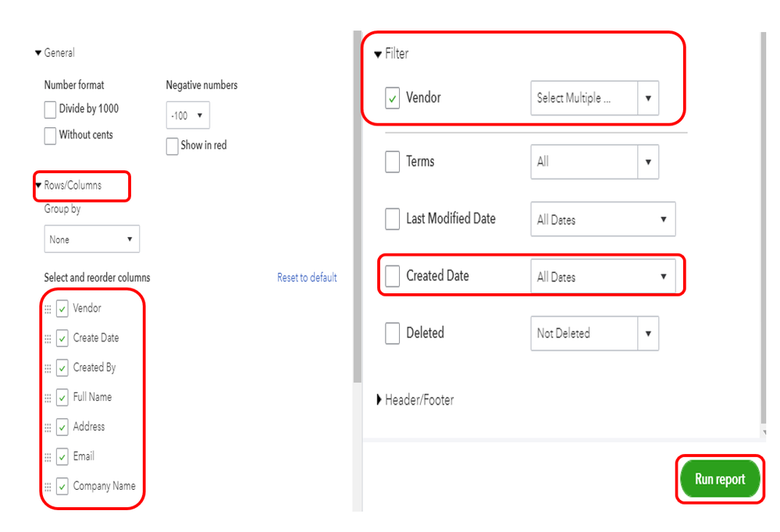
Task: Click the drag handle beside Full Name
Action: tap(48, 398)
